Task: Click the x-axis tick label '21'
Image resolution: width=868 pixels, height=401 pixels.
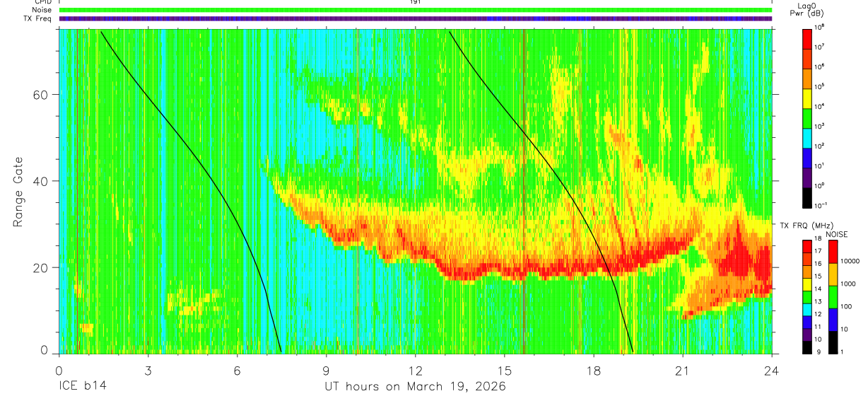Action: tap(683, 371)
